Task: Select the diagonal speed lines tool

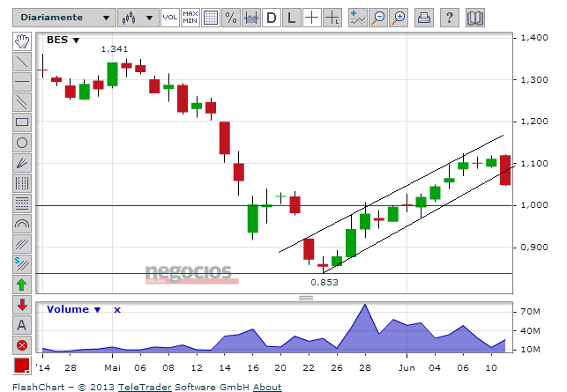Action: tap(22, 244)
